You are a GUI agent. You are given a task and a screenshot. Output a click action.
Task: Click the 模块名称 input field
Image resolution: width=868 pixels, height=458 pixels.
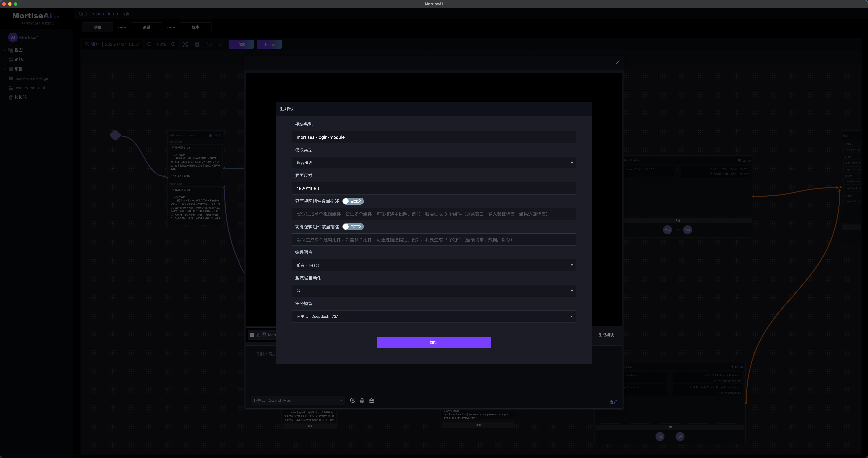(434, 137)
